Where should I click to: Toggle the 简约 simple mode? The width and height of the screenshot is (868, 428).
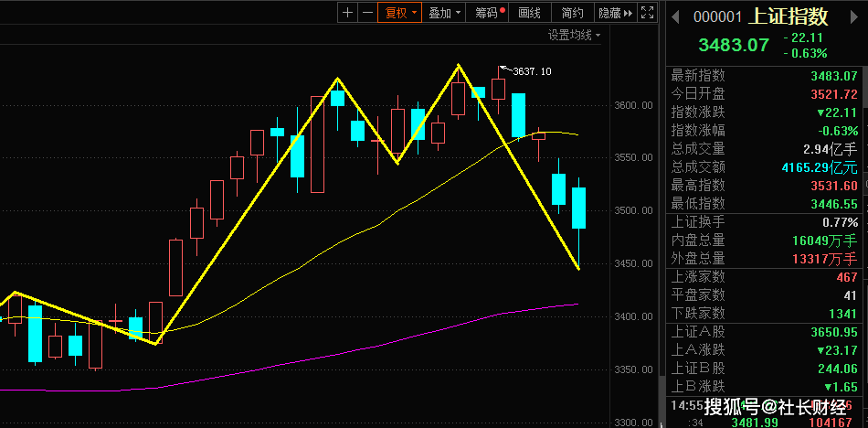(572, 13)
